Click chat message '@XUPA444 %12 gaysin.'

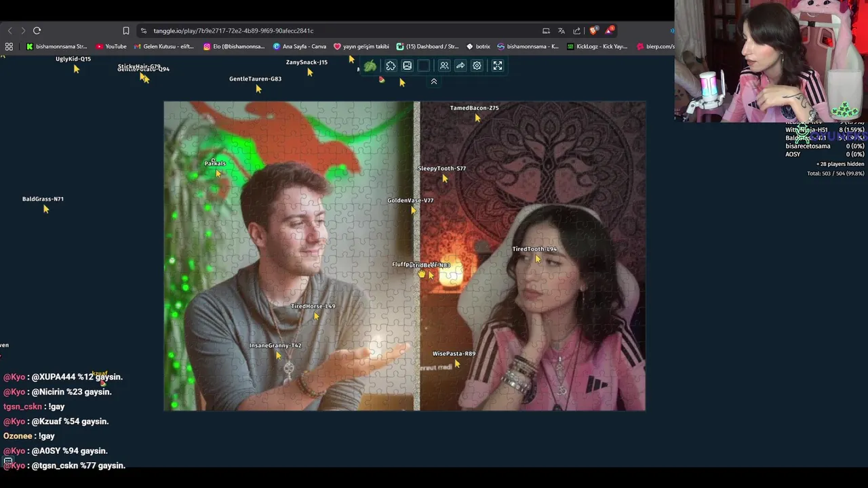click(x=63, y=377)
